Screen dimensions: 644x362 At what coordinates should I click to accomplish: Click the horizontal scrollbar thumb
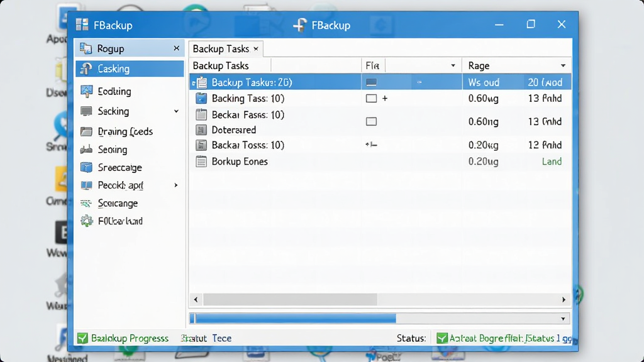pyautogui.click(x=290, y=300)
